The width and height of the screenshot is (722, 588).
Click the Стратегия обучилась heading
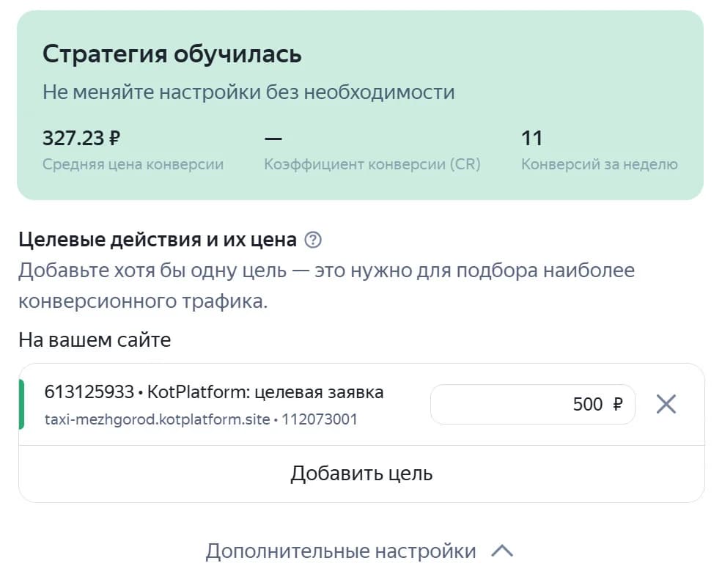[172, 54]
